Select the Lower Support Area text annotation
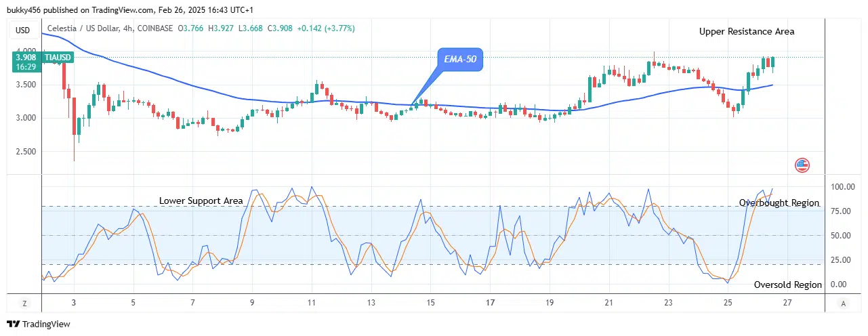Viewport: 868px width, 336px height. click(201, 201)
